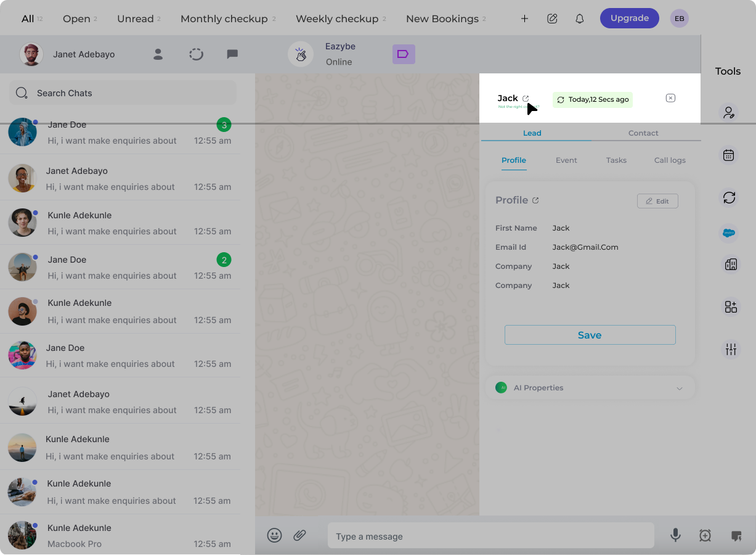Select the Unread chat filter

[x=135, y=18]
